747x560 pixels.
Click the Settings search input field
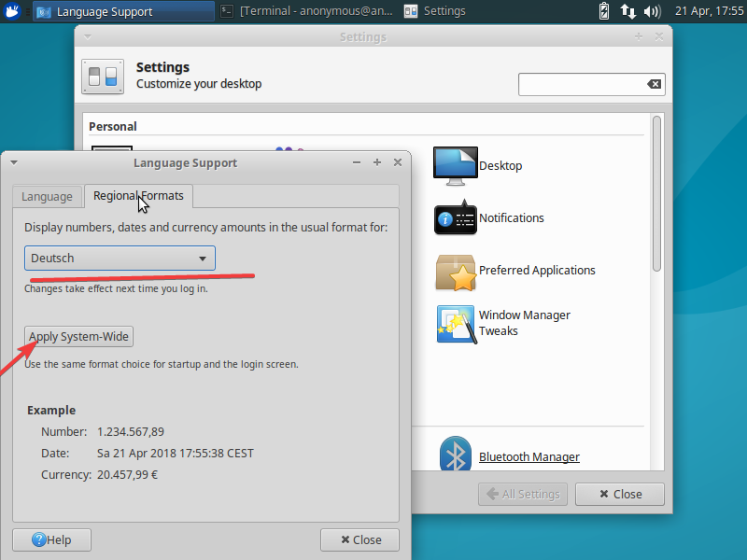tap(583, 84)
